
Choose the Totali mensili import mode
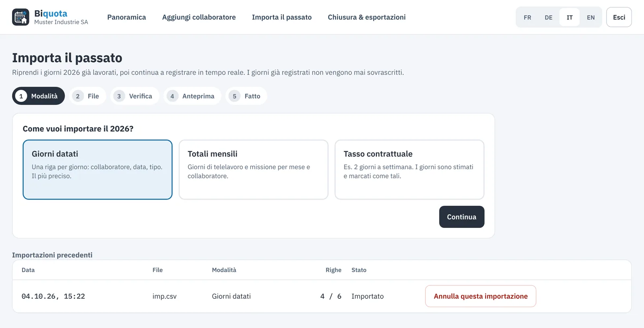(x=254, y=170)
